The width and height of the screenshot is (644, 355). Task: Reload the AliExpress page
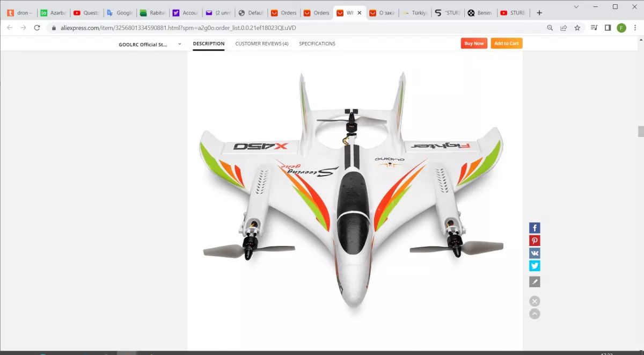click(x=37, y=28)
